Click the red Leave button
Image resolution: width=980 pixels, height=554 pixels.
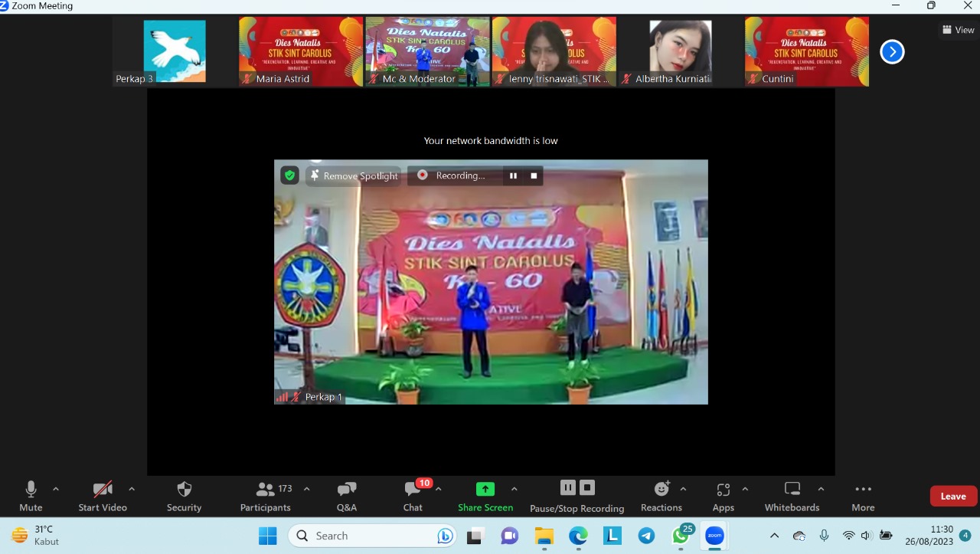click(953, 496)
